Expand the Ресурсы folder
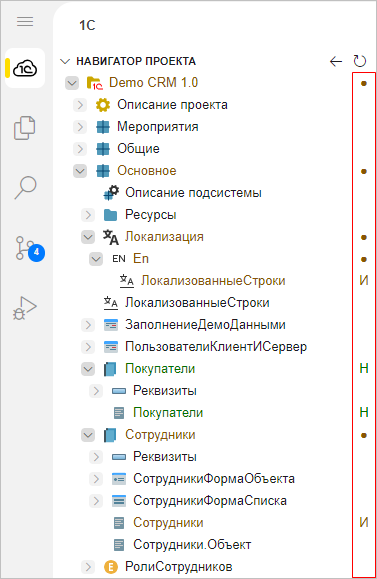 click(88, 215)
